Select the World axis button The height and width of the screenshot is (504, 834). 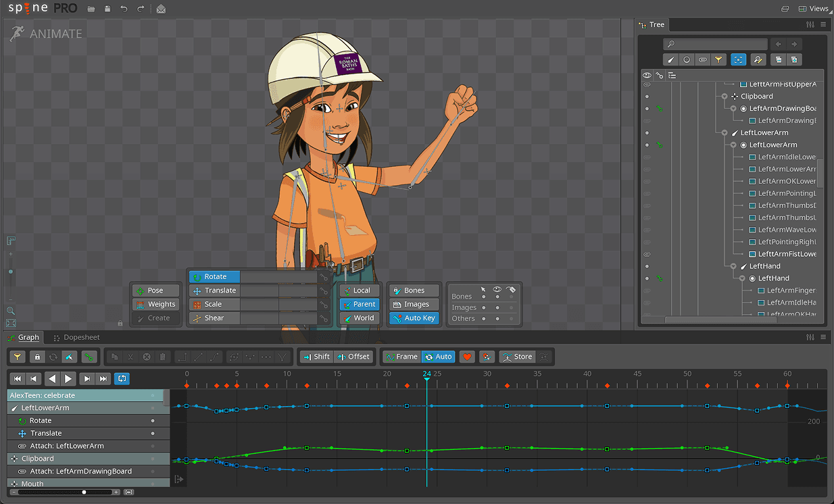click(x=358, y=318)
